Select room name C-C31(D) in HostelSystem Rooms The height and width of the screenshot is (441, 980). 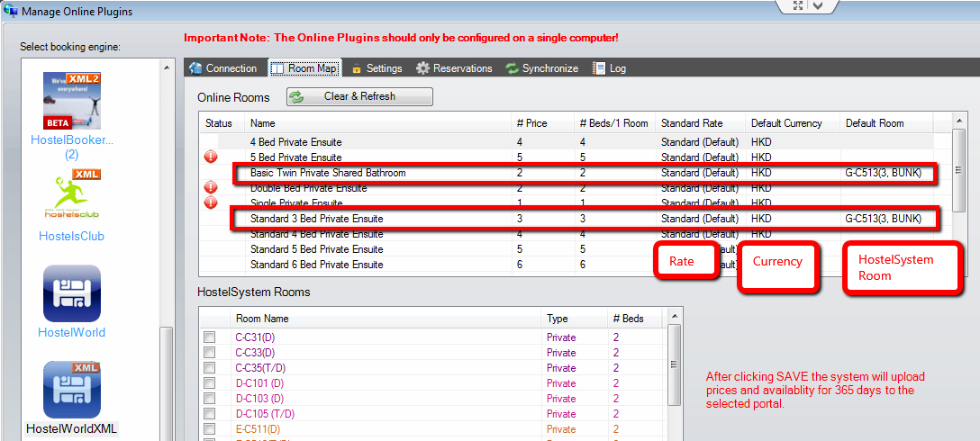[x=255, y=337]
